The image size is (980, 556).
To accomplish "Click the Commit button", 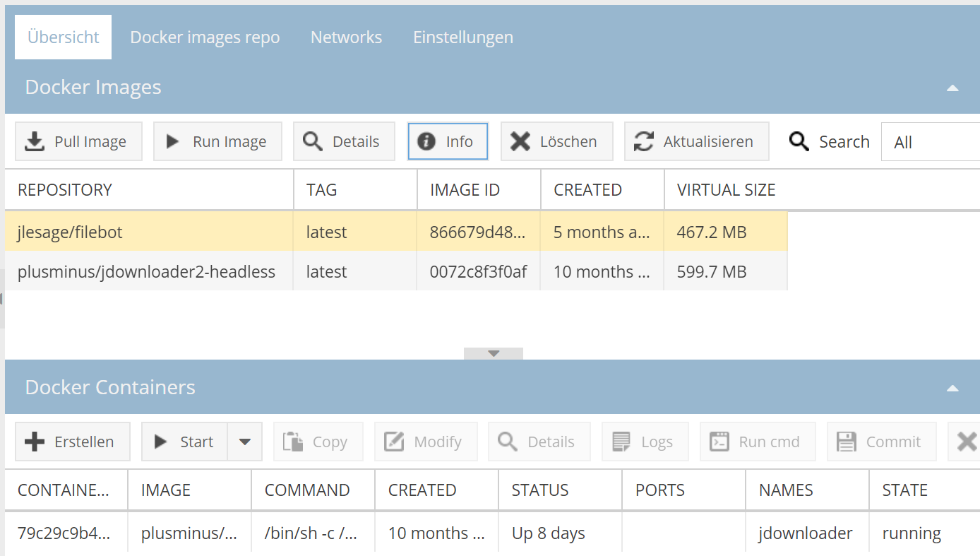I will [x=882, y=442].
